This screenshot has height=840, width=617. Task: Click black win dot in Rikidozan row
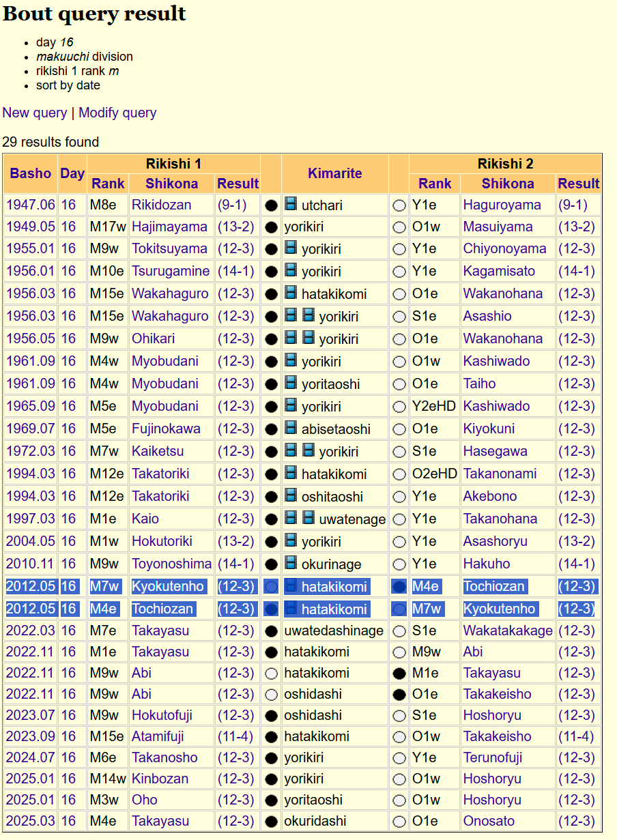(271, 205)
